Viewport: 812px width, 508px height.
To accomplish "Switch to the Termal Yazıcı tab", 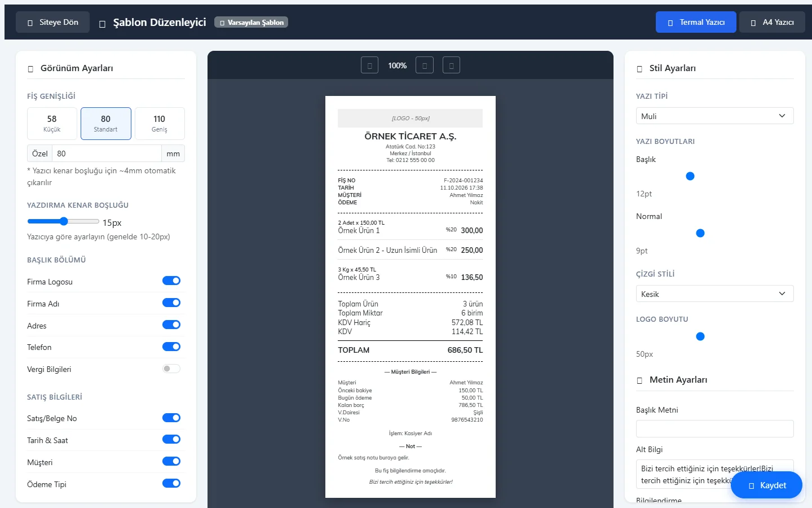I will coord(696,22).
